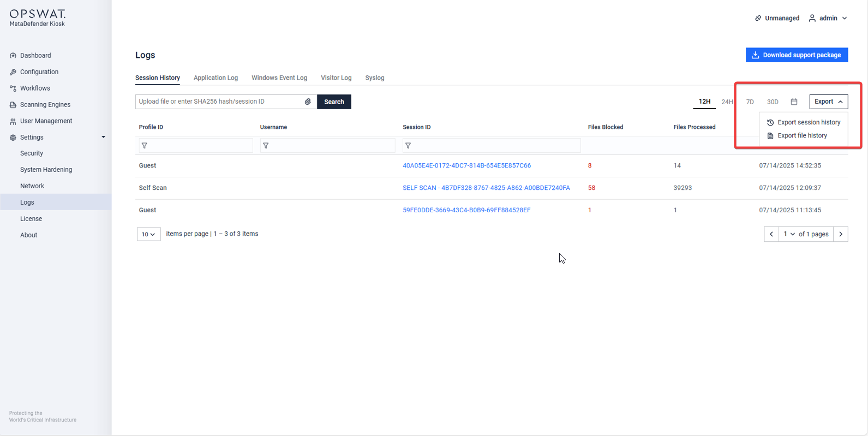
Task: Switch to the Syslog tab
Action: coord(375,78)
